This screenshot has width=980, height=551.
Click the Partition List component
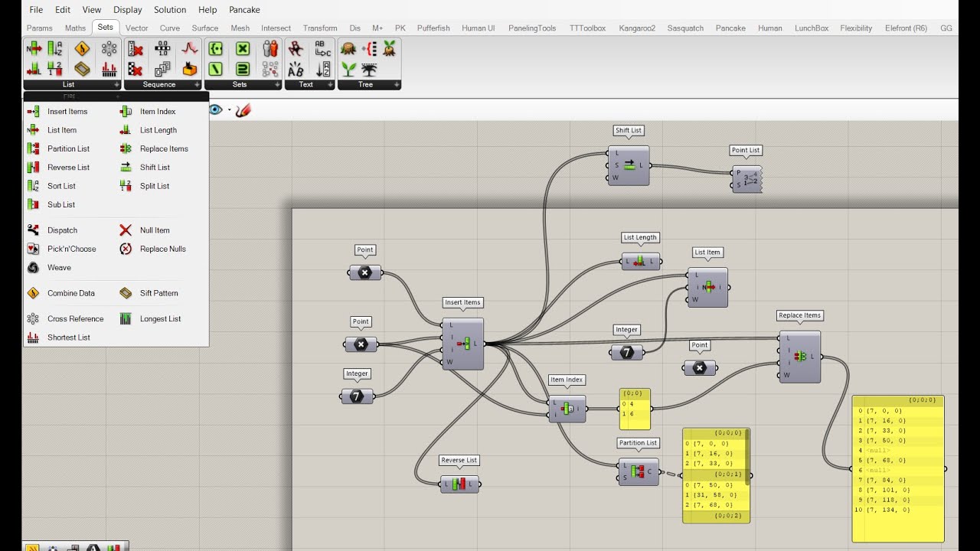coord(639,471)
